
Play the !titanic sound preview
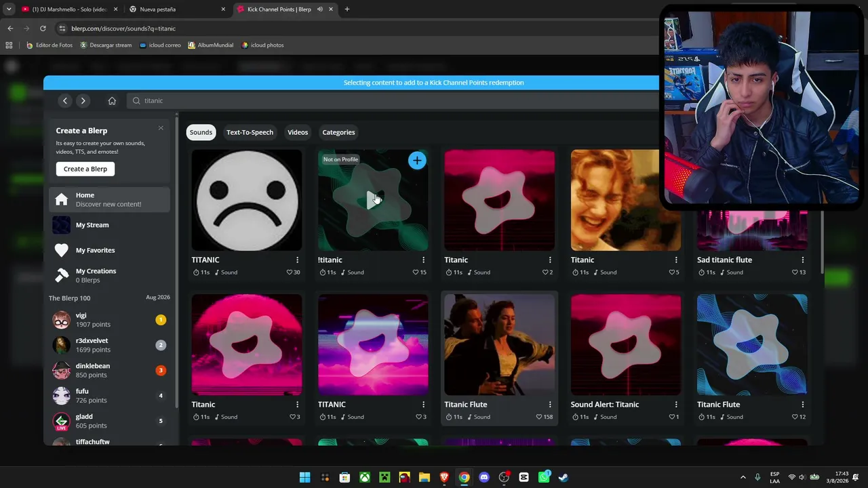pos(373,200)
